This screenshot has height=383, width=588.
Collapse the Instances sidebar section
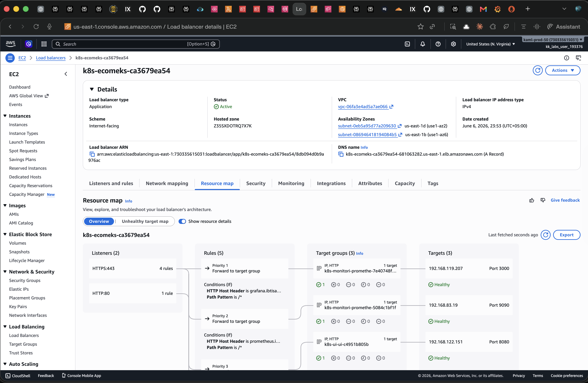tap(5, 116)
